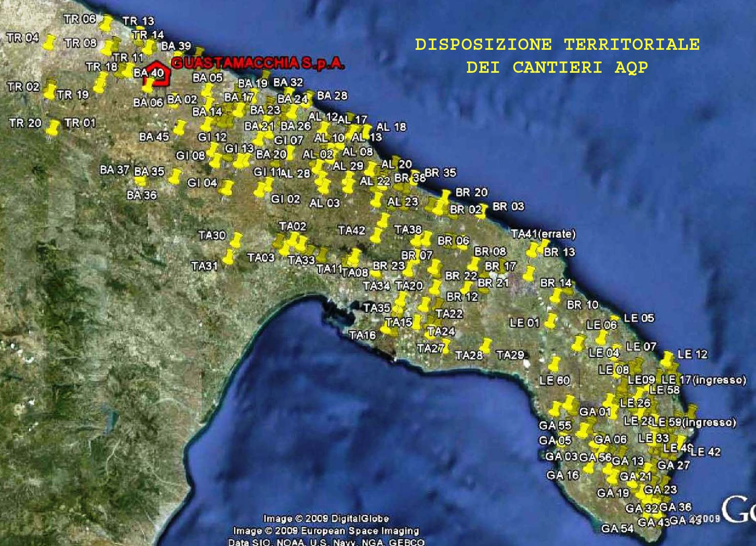The width and height of the screenshot is (756, 546).
Task: Click 'Image © 2009 European Space Imaging' text
Action: [x=326, y=530]
